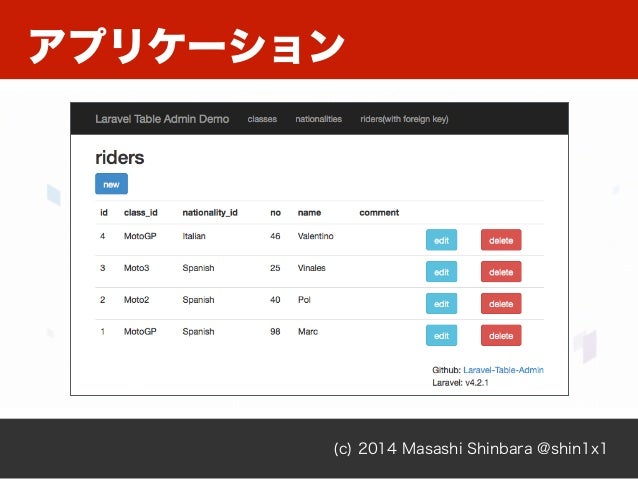
Task: Click the rider name Marc
Action: (x=308, y=332)
